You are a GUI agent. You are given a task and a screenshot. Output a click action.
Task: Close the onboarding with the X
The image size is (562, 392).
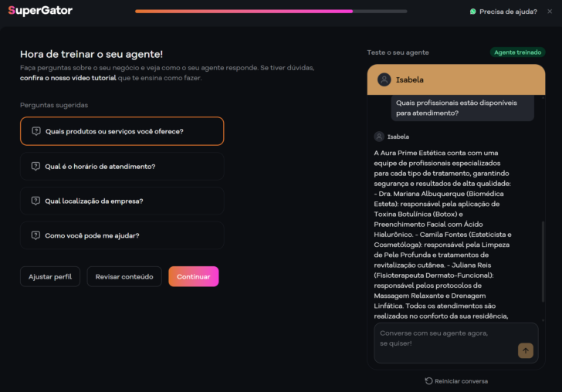coord(550,12)
